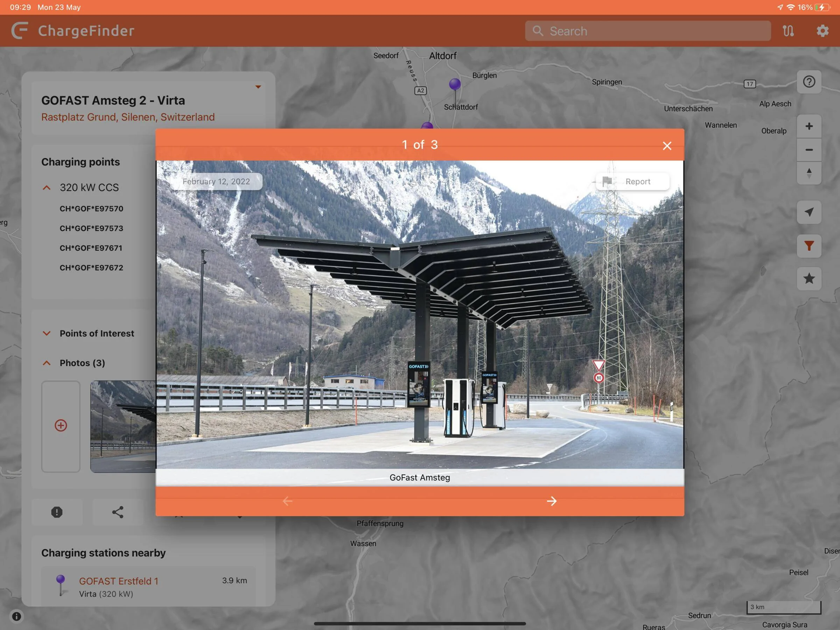The height and width of the screenshot is (630, 840).
Task: Click the Pfaffensprung map label
Action: 380,523
